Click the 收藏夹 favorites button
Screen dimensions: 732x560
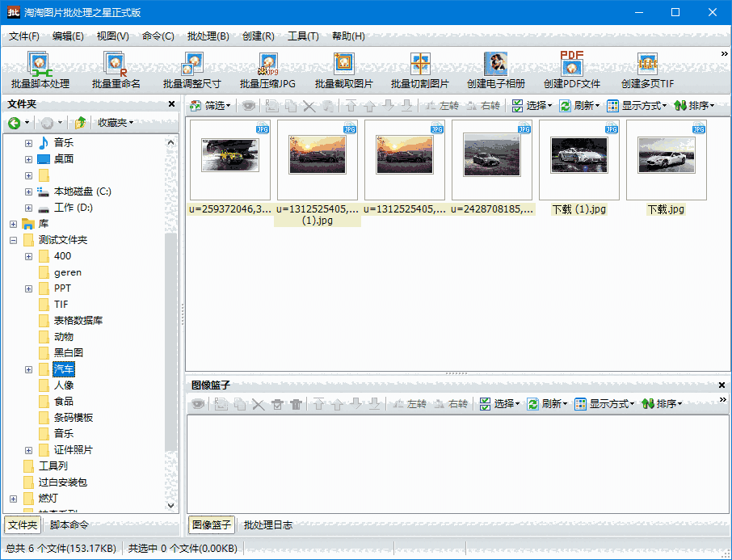click(x=115, y=123)
